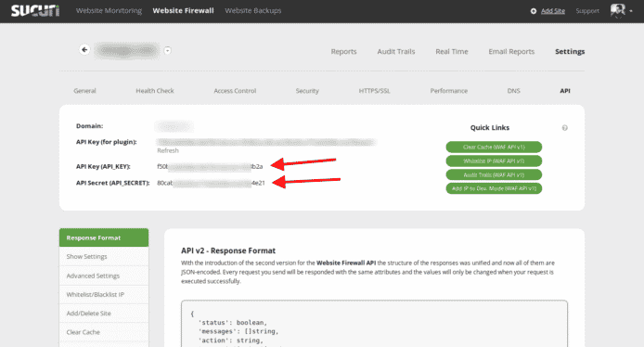Click the 'action': string code line
This screenshot has width=644, height=347.
(231, 341)
